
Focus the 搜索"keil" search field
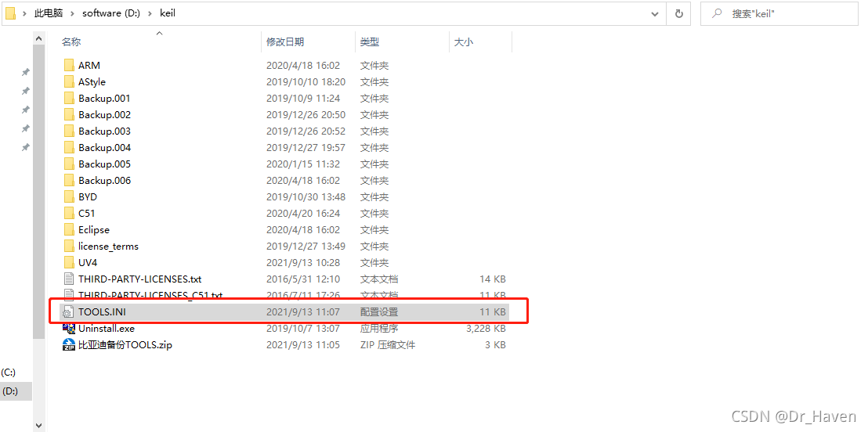click(779, 13)
